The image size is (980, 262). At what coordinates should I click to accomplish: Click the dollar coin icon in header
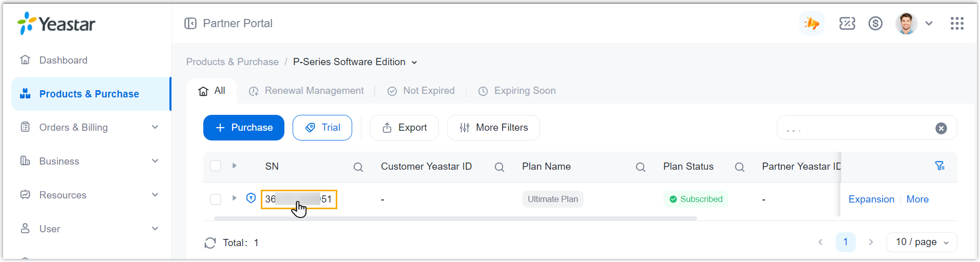(x=875, y=24)
